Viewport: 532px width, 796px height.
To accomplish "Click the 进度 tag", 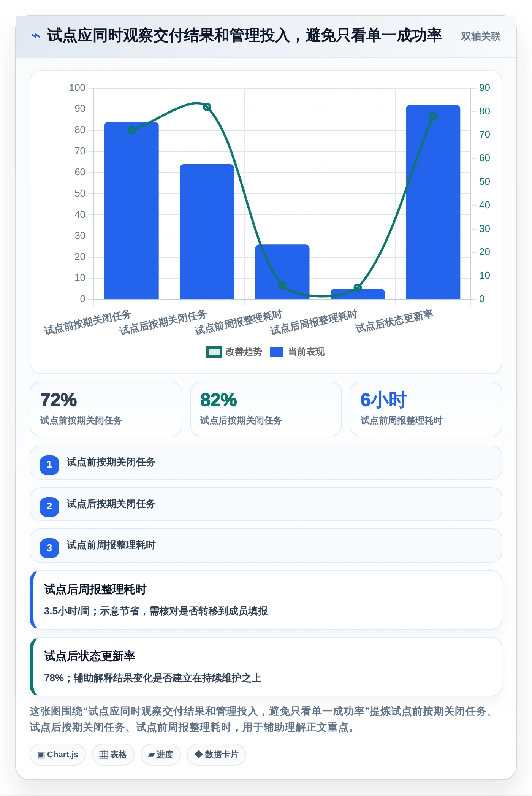I will tap(161, 755).
